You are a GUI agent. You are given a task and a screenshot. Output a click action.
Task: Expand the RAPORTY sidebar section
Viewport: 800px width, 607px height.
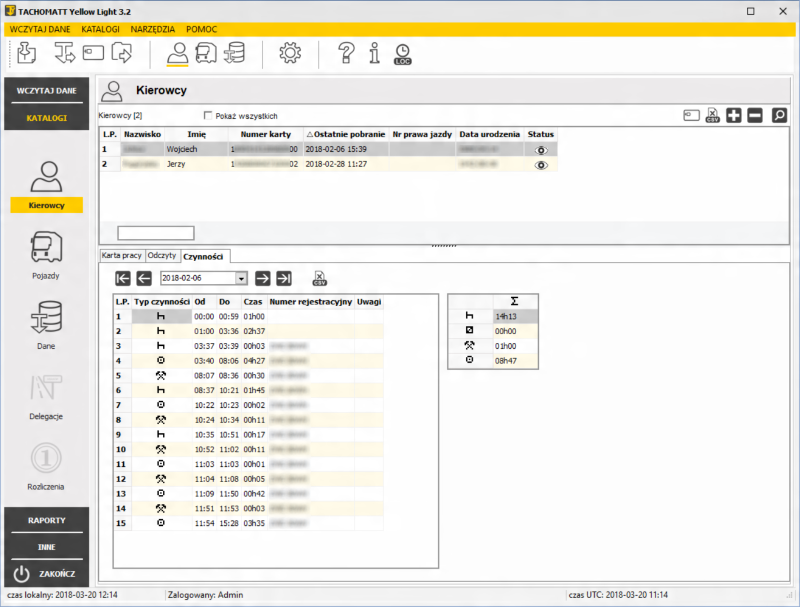[x=46, y=520]
